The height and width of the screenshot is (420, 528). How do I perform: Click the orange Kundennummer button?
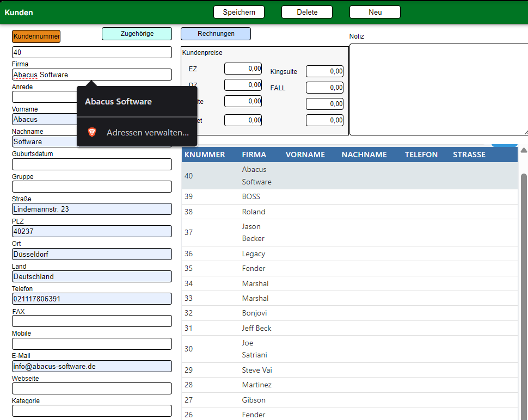(36, 36)
